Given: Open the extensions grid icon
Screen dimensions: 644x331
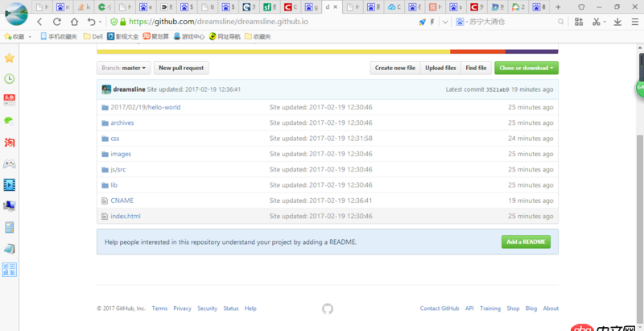Looking at the screenshot, I should pos(579,23).
